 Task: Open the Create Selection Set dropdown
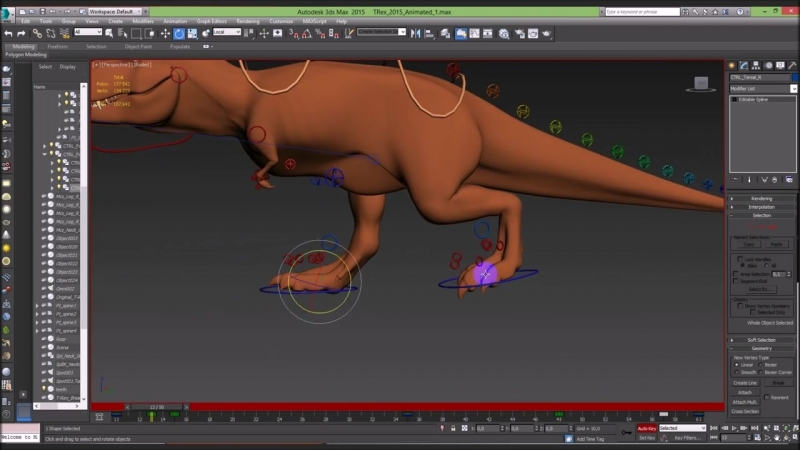pos(381,32)
